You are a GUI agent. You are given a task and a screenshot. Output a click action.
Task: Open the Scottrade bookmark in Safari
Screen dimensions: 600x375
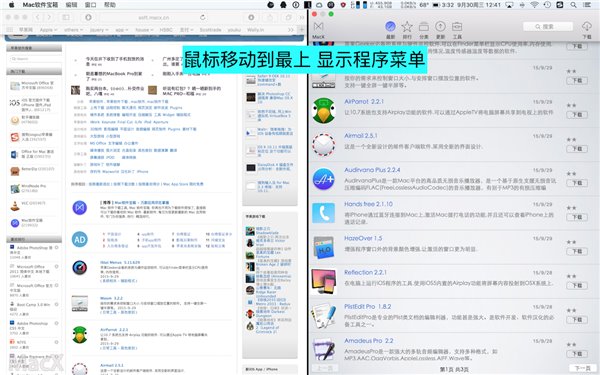210,29
